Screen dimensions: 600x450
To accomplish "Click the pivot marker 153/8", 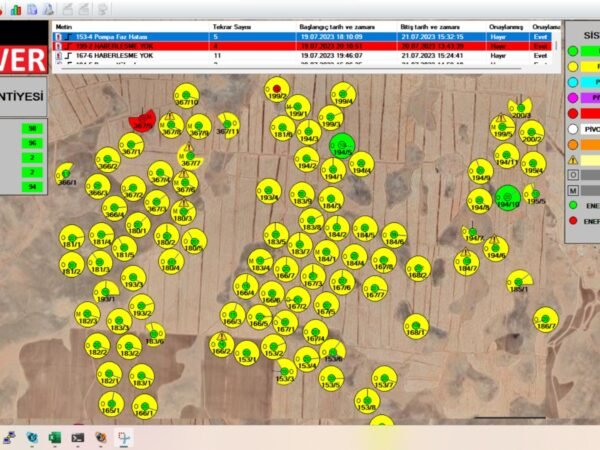I will point(367,400).
